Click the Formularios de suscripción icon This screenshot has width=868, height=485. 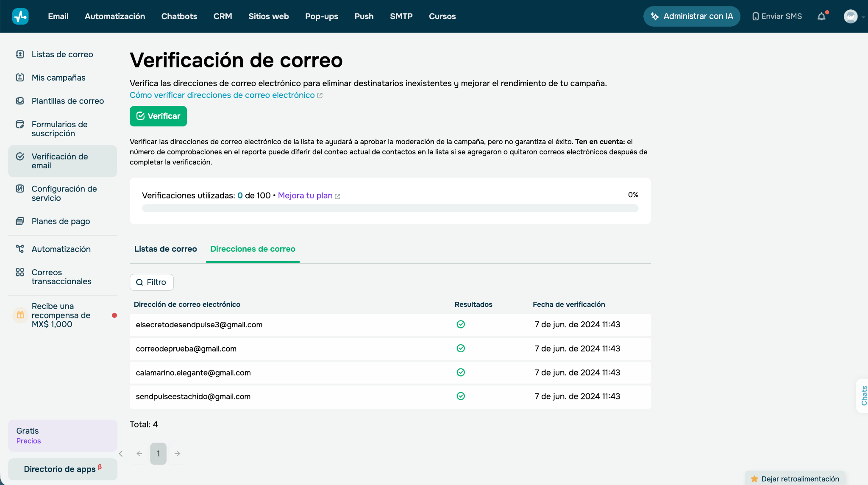pyautogui.click(x=20, y=124)
